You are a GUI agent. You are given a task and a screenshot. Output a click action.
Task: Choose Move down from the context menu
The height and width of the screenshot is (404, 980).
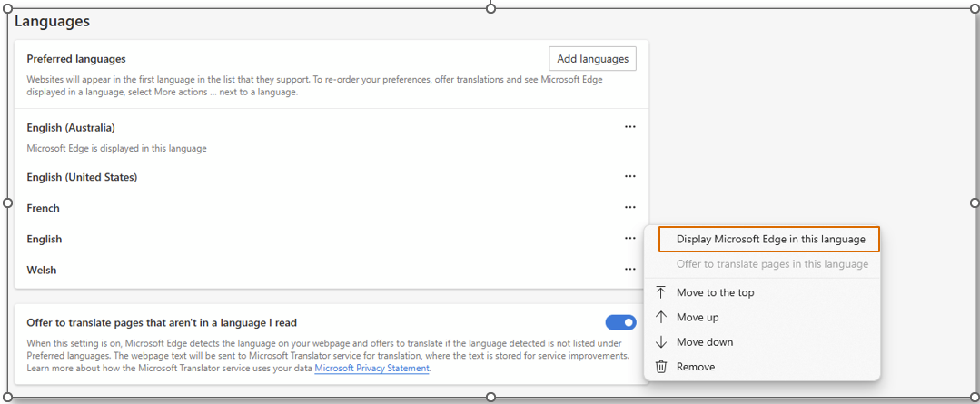click(762, 342)
